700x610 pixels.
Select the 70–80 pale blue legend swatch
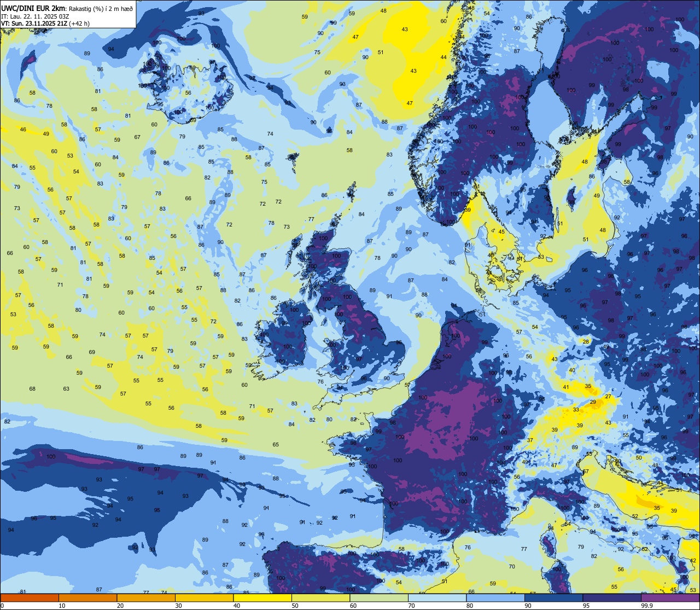tap(437, 598)
